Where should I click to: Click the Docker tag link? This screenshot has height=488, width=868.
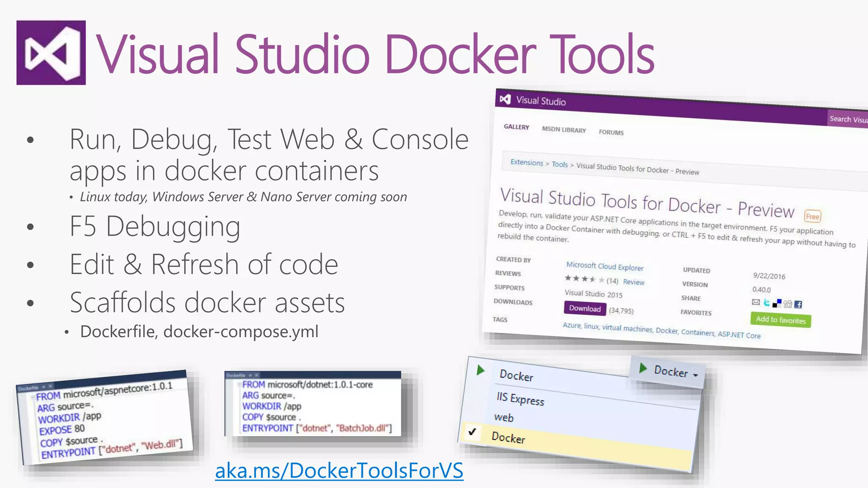pyautogui.click(x=667, y=330)
